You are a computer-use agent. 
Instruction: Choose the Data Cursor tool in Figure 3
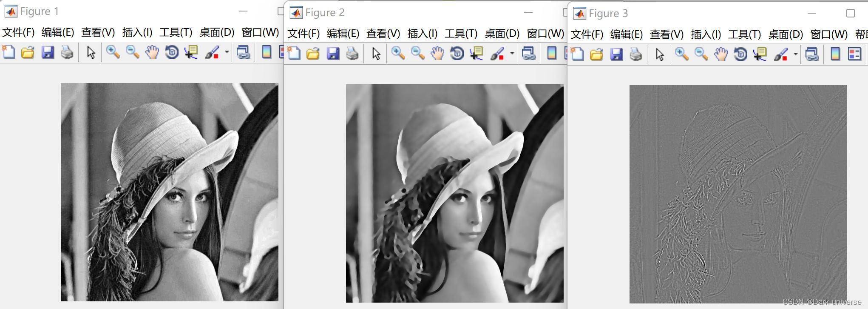(760, 54)
